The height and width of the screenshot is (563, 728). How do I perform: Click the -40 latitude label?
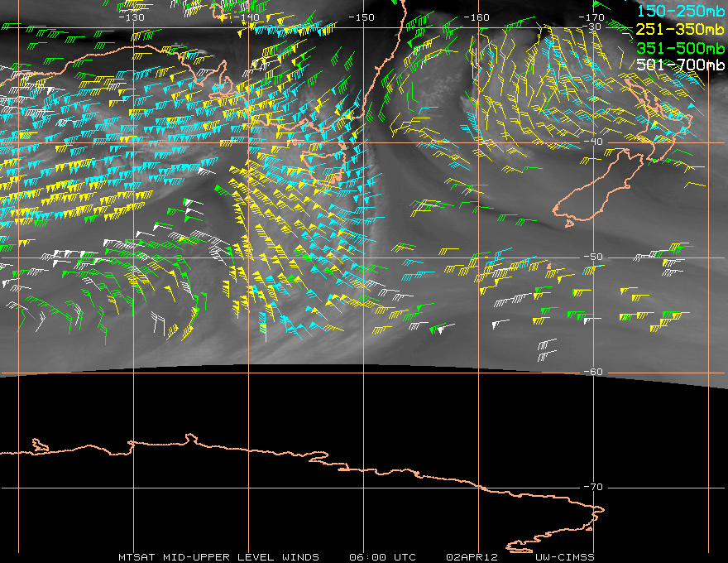pos(593,142)
